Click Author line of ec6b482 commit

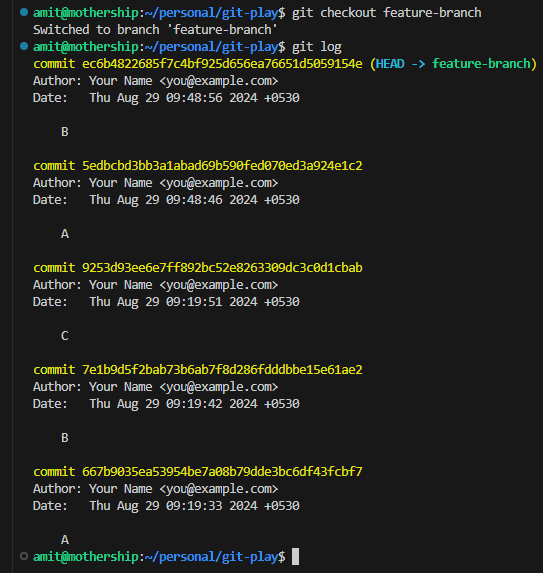click(x=155, y=81)
